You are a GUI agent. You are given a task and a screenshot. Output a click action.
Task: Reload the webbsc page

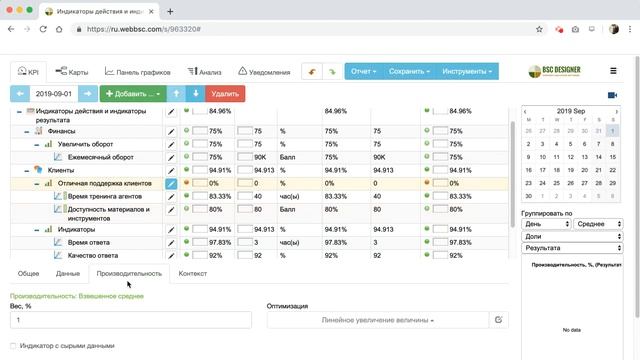(x=43, y=29)
